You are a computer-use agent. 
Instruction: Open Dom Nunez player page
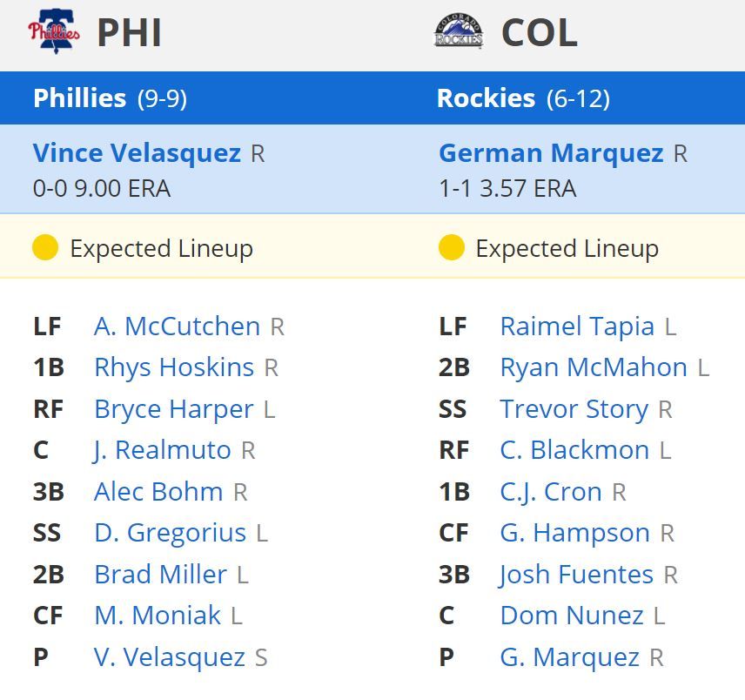pyautogui.click(x=572, y=616)
